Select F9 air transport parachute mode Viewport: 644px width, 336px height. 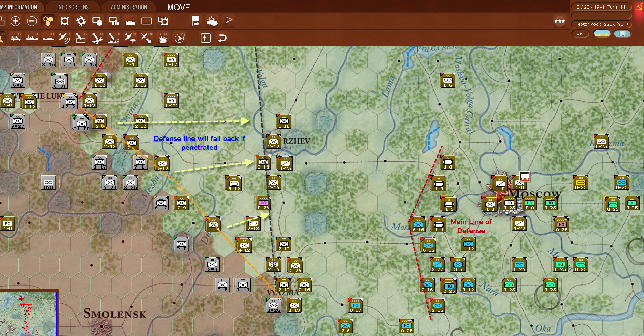[130, 38]
